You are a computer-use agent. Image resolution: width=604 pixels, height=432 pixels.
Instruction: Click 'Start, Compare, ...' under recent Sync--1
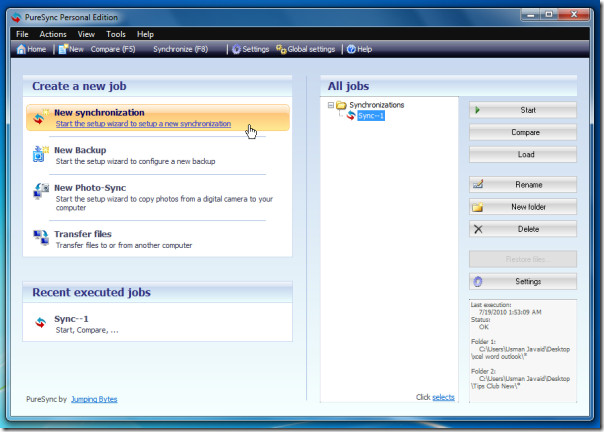[87, 330]
